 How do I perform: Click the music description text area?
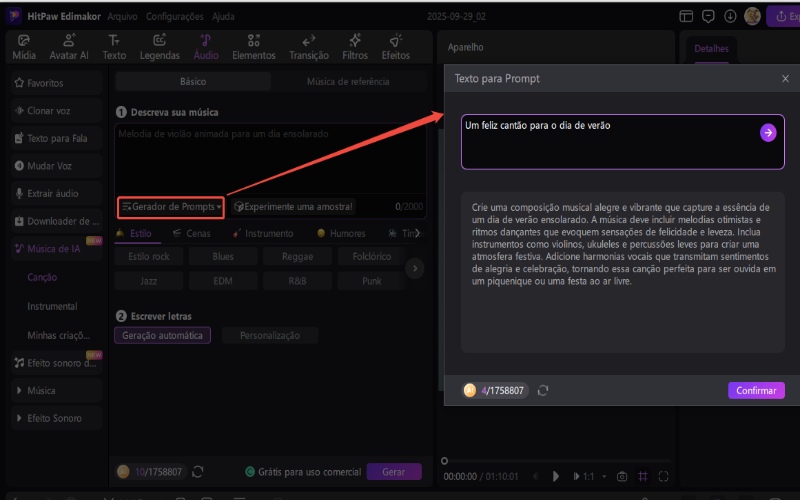(x=270, y=158)
